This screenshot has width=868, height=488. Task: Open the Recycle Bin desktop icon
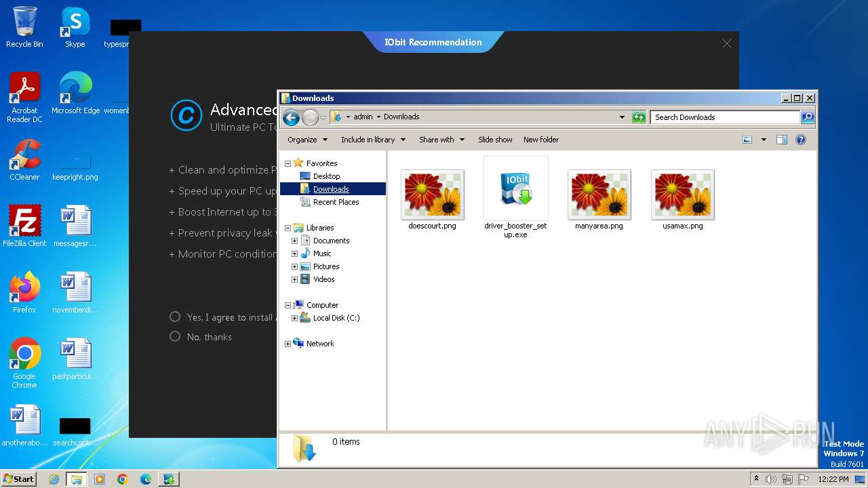(x=24, y=27)
